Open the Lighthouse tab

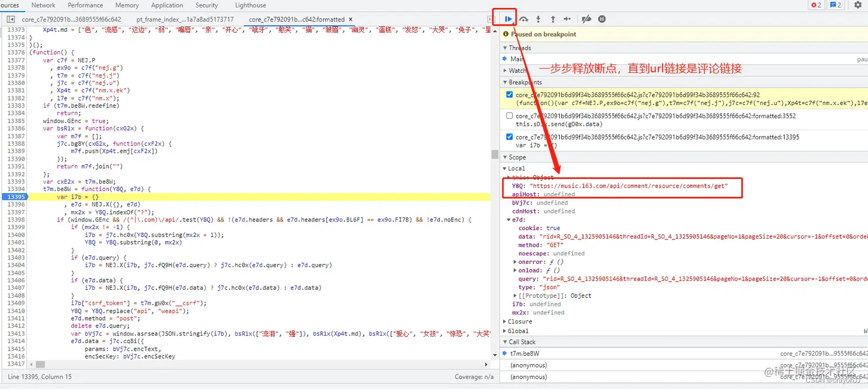(250, 5)
